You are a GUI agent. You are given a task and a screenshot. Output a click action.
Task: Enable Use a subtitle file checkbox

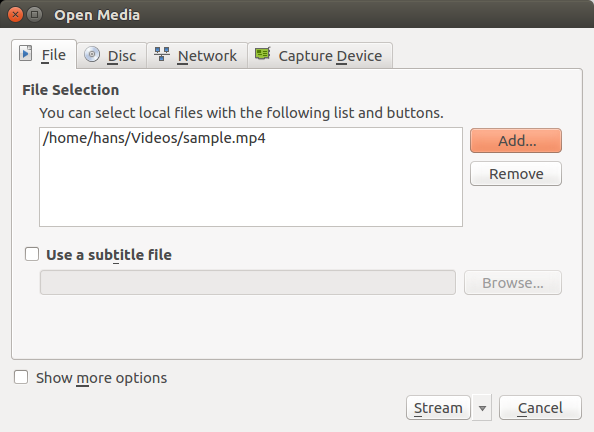point(32,254)
